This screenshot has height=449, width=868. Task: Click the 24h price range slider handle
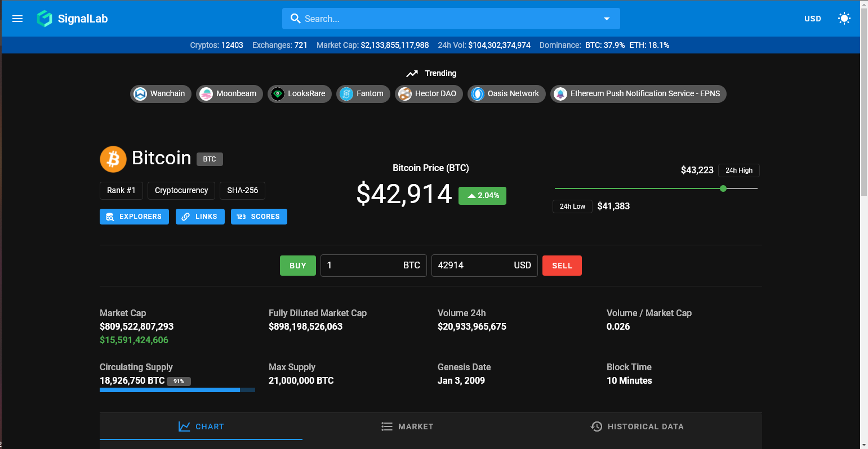[x=723, y=188]
